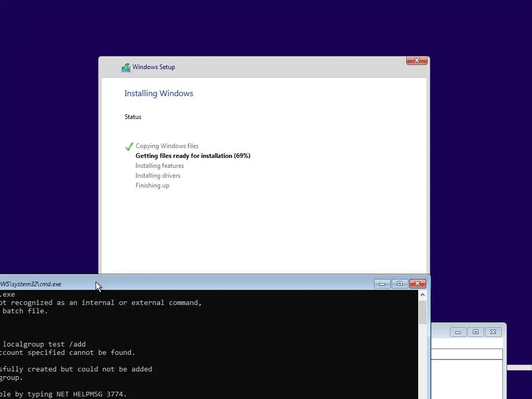Click 'Copying Windows files' status line
Image resolution: width=532 pixels, height=399 pixels.
point(167,146)
